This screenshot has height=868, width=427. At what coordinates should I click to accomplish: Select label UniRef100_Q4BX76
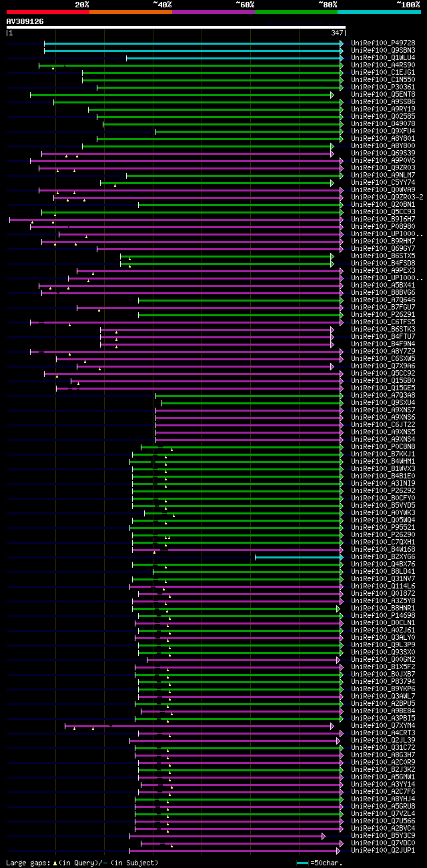click(x=383, y=564)
